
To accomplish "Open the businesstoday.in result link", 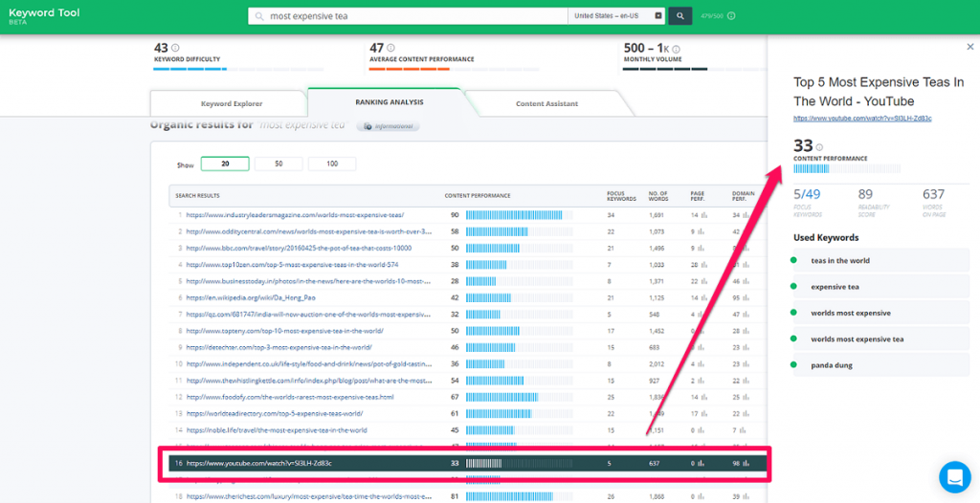I will pyautogui.click(x=309, y=281).
